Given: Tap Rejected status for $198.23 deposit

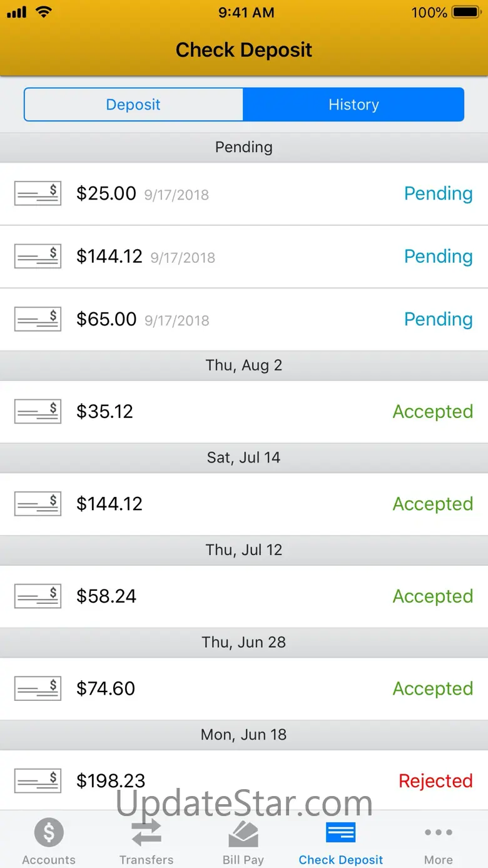Looking at the screenshot, I should [x=435, y=780].
